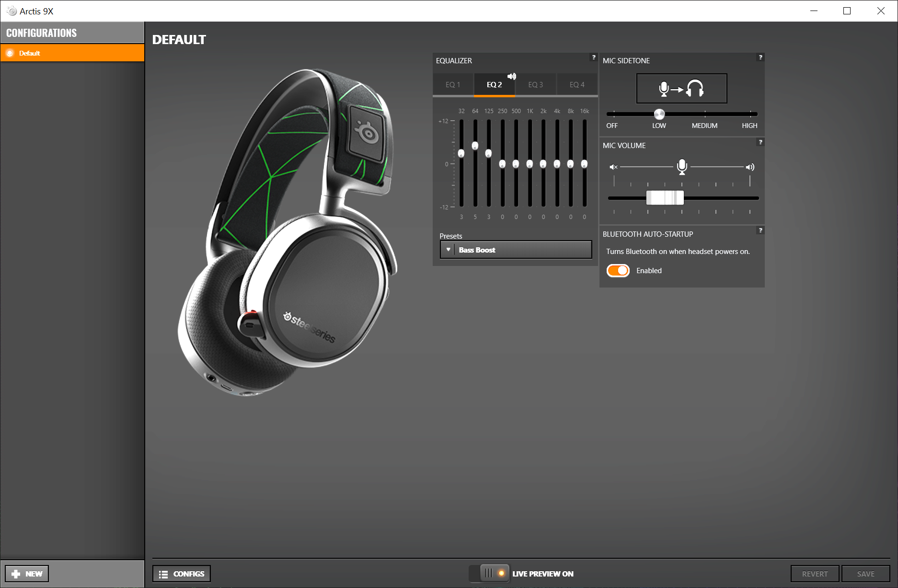The width and height of the screenshot is (898, 588).
Task: Click the DEFAULT configuration title
Action: pos(179,40)
